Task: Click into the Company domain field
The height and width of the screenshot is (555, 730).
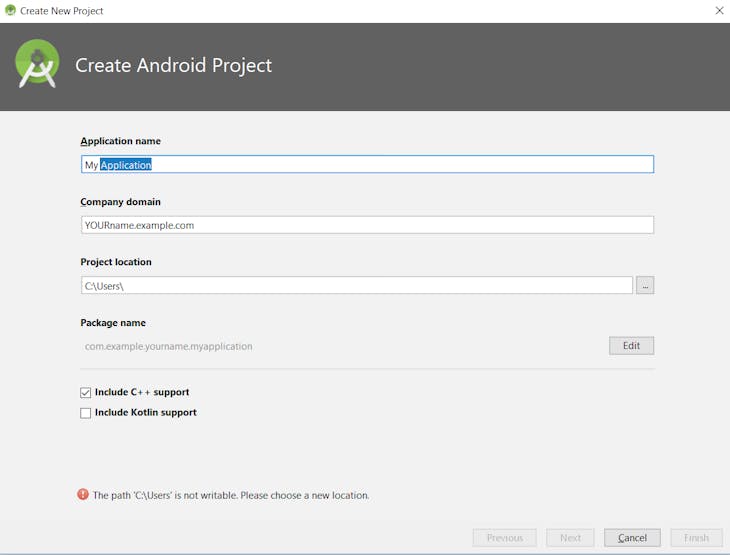Action: [x=367, y=225]
